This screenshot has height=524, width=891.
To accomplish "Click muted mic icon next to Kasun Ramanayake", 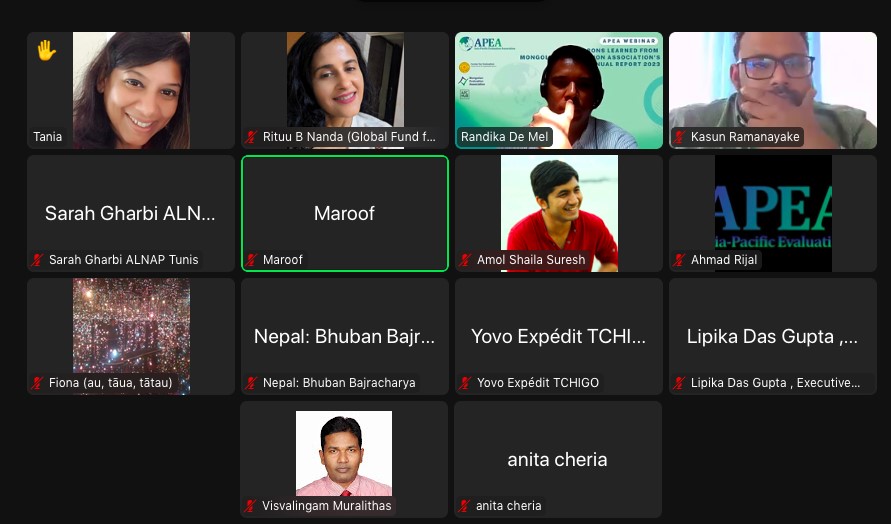I will [x=679, y=137].
